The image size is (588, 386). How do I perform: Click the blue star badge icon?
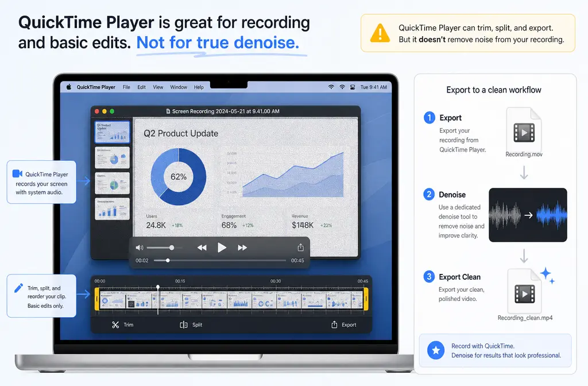436,350
